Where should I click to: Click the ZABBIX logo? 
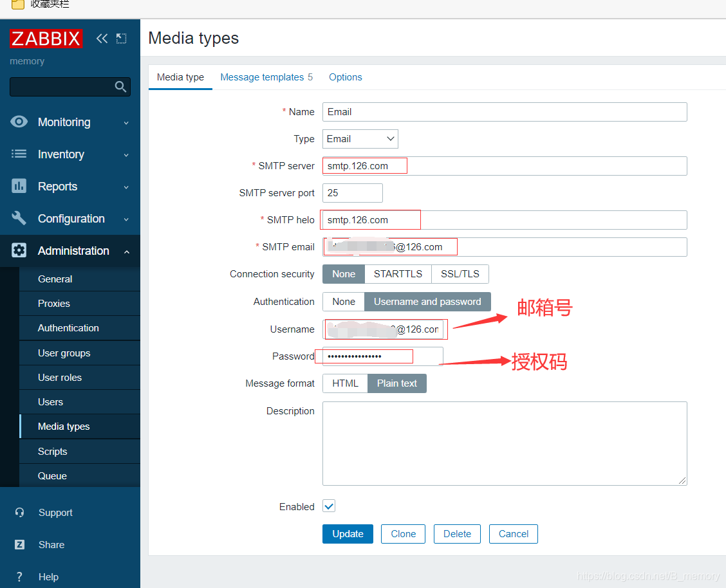click(x=46, y=39)
